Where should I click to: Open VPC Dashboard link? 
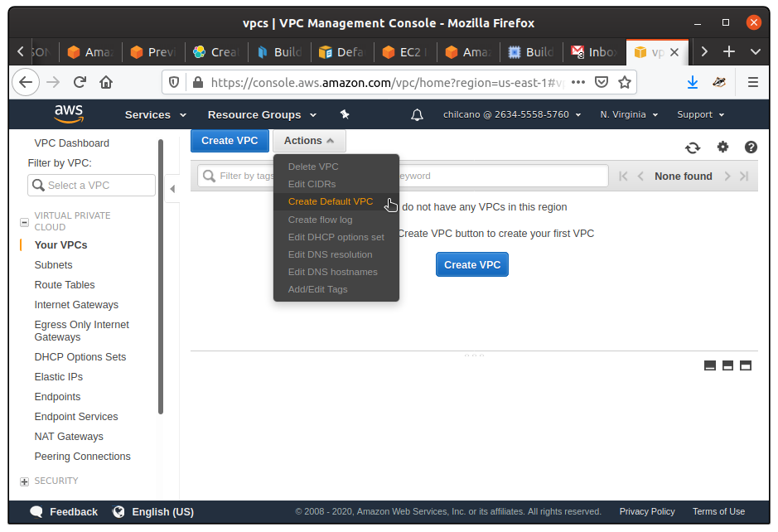71,143
